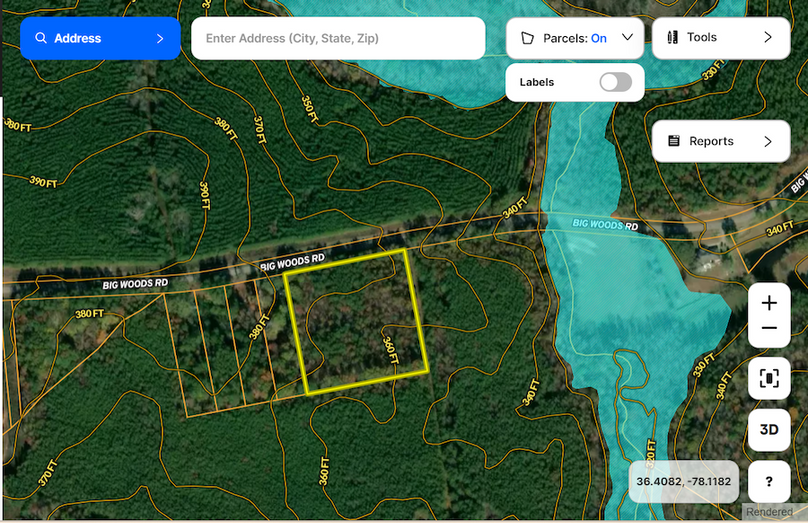Switch to 3D map view

coord(769,430)
